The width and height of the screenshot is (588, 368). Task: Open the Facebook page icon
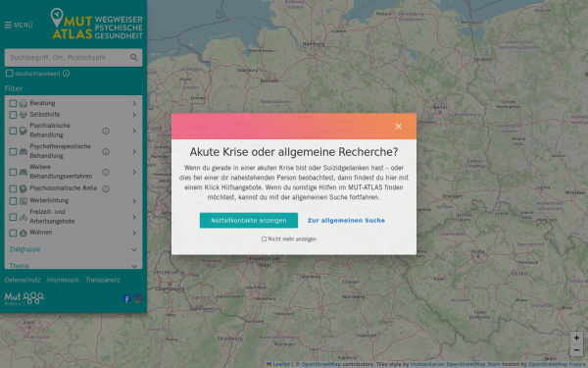126,298
